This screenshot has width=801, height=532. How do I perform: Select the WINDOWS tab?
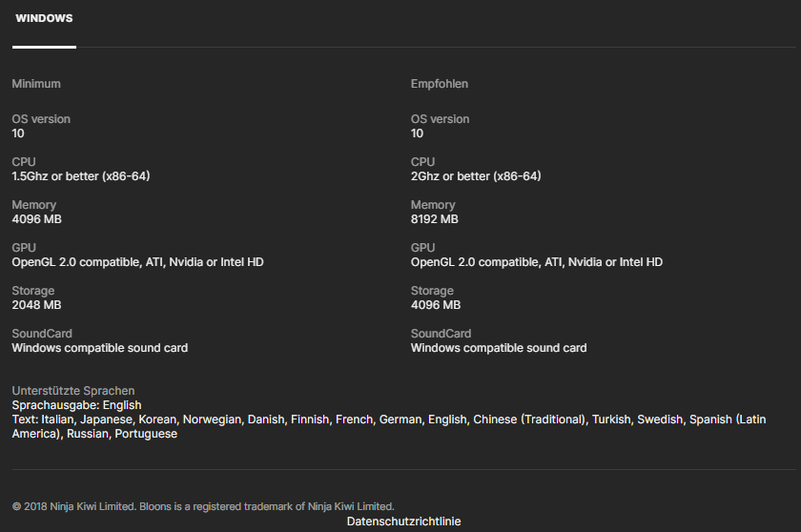tap(44, 19)
